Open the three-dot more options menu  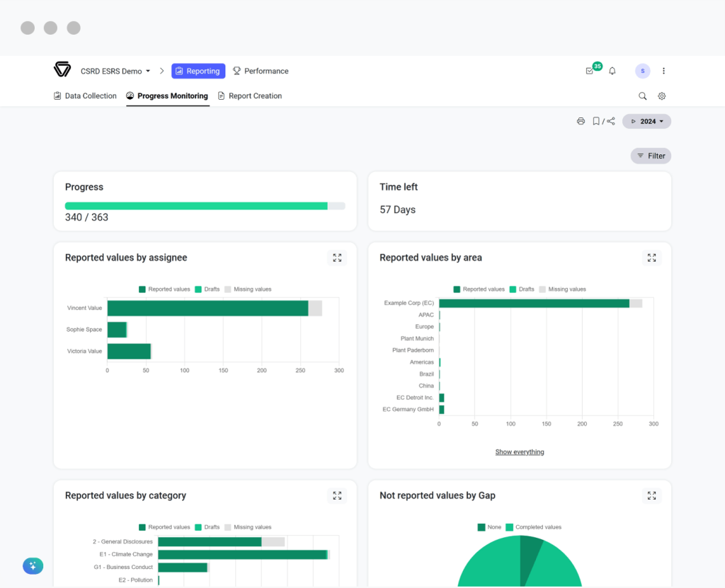pos(663,71)
